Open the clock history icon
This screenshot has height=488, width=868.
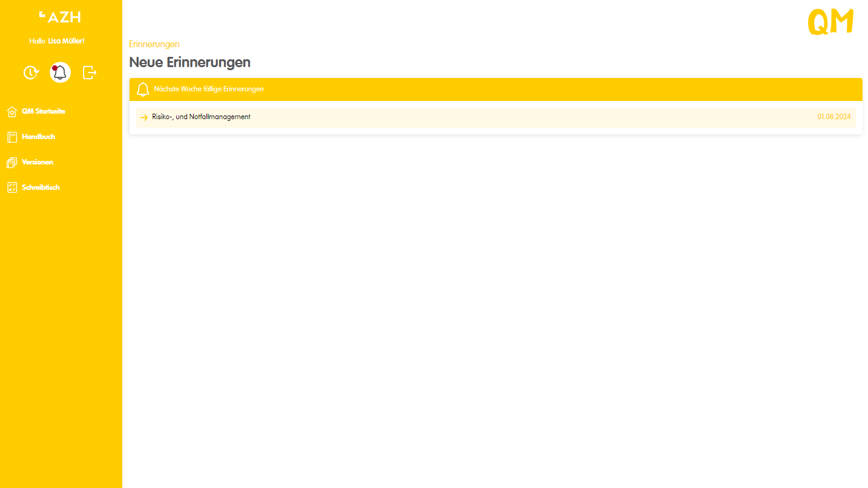tap(31, 73)
